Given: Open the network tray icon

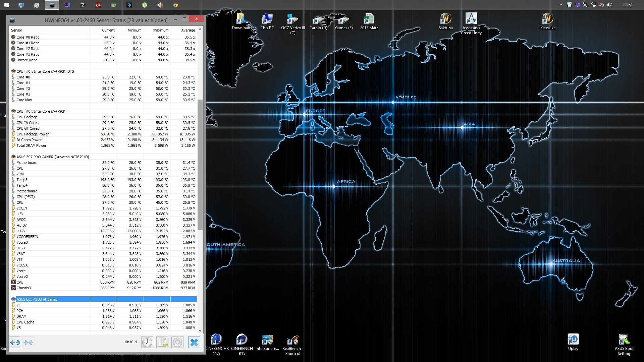Looking at the screenshot, I should [594, 5].
